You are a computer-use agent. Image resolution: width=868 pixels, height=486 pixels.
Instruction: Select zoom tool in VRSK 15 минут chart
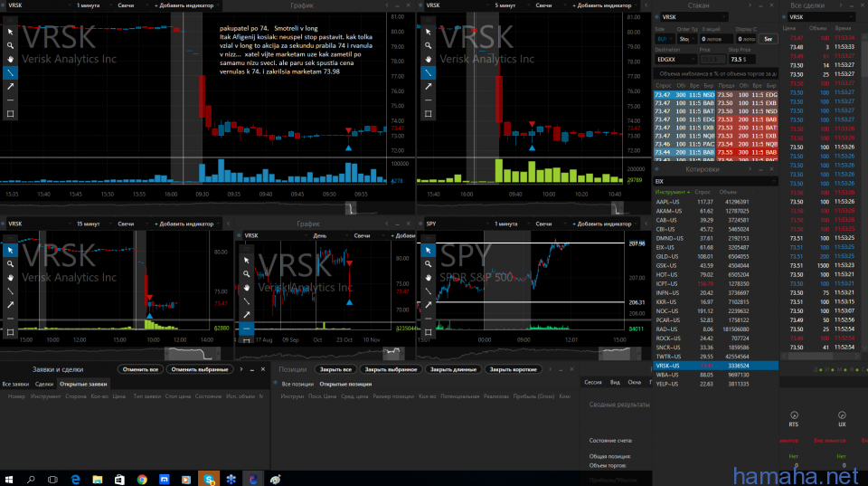[x=11, y=263]
